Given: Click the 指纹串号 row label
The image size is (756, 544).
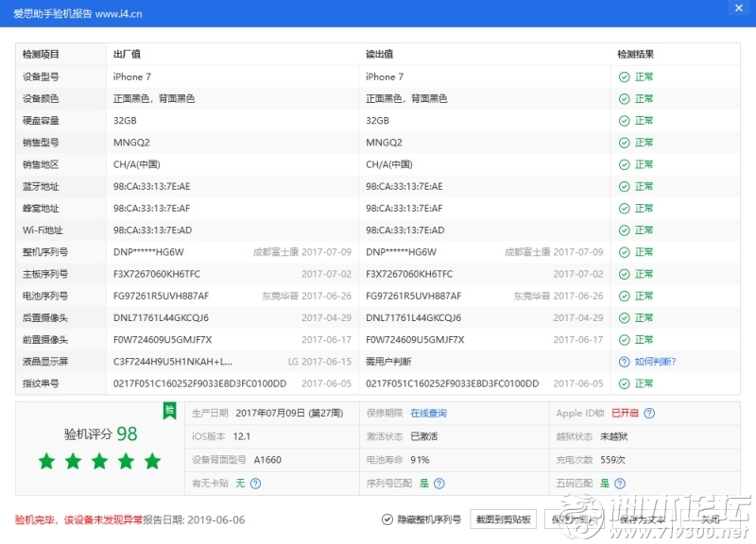Looking at the screenshot, I should [41, 384].
